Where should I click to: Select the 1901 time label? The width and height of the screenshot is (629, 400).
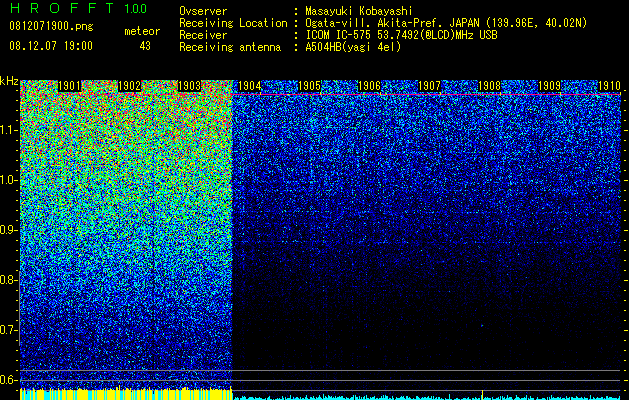coord(69,86)
